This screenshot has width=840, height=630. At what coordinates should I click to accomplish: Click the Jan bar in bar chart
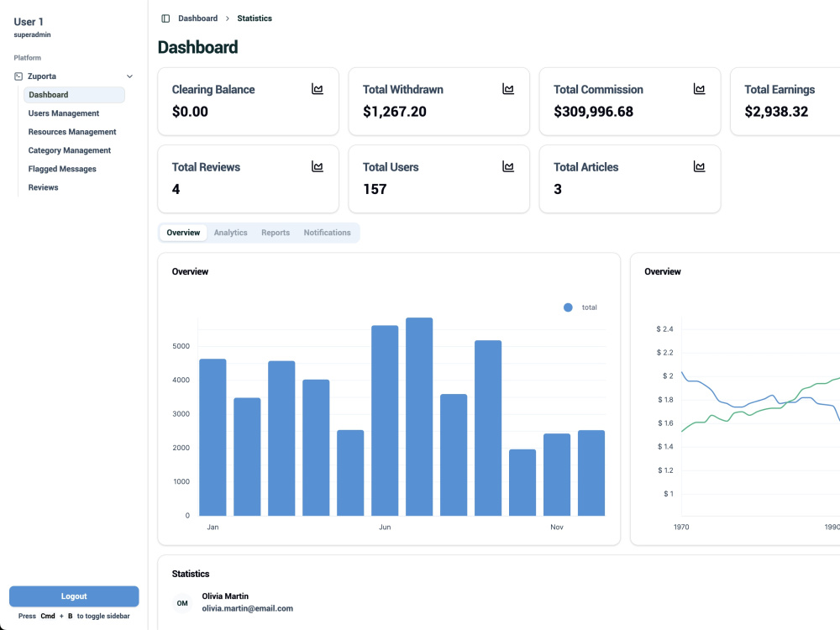coord(213,437)
